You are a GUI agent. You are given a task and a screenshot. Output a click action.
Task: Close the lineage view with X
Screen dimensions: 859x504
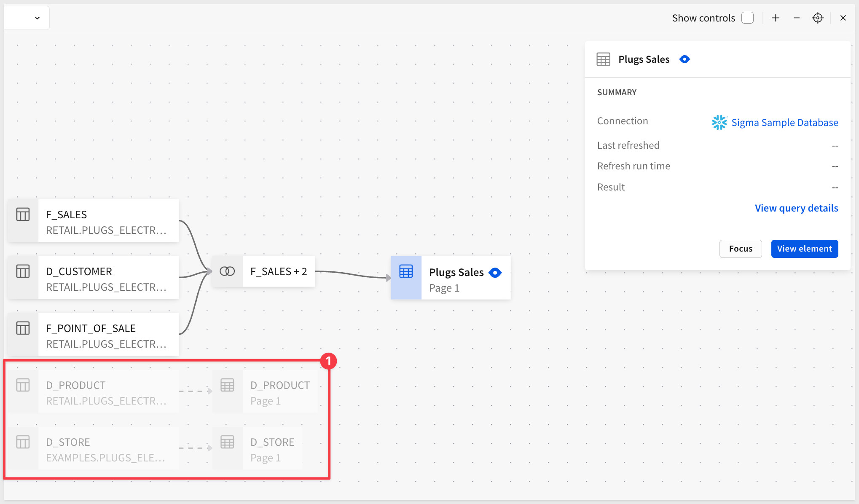(x=843, y=18)
